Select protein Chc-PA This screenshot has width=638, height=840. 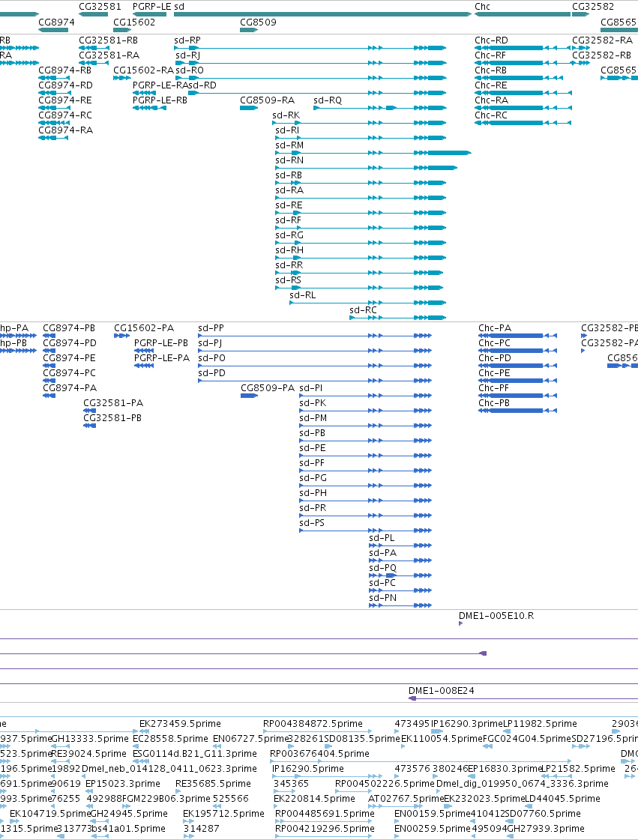518,336
